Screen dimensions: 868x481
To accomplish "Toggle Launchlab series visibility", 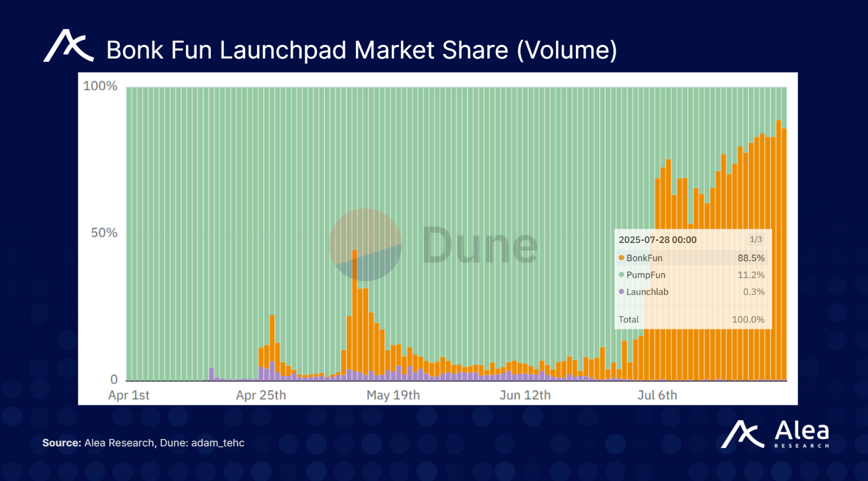I will pos(647,292).
